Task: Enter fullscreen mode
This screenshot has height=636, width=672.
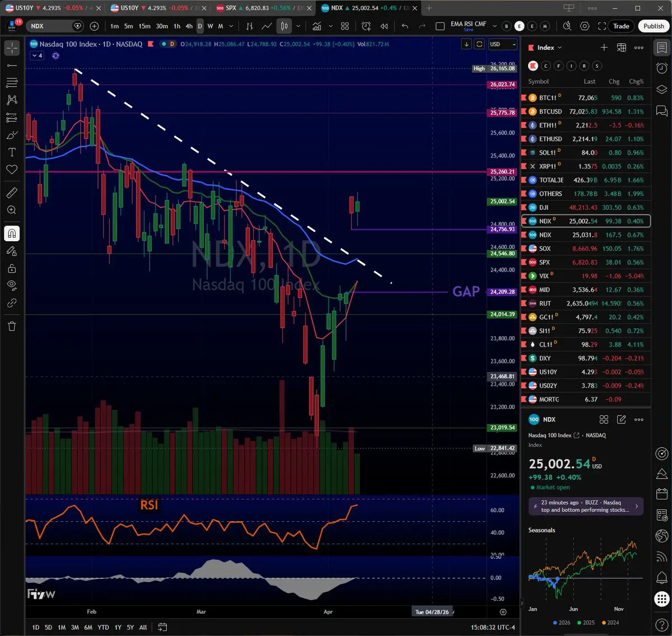Action: [602, 26]
